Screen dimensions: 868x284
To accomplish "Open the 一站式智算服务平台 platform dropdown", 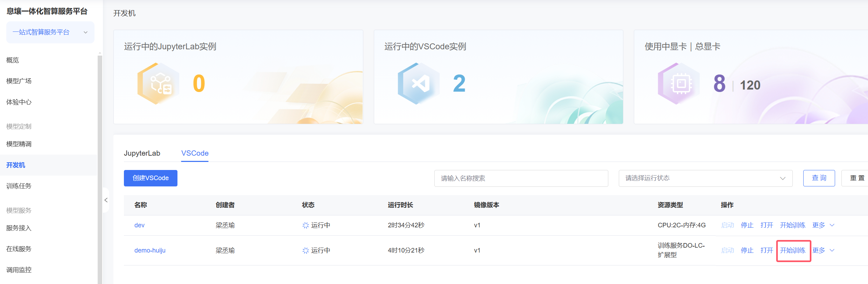I will point(50,32).
